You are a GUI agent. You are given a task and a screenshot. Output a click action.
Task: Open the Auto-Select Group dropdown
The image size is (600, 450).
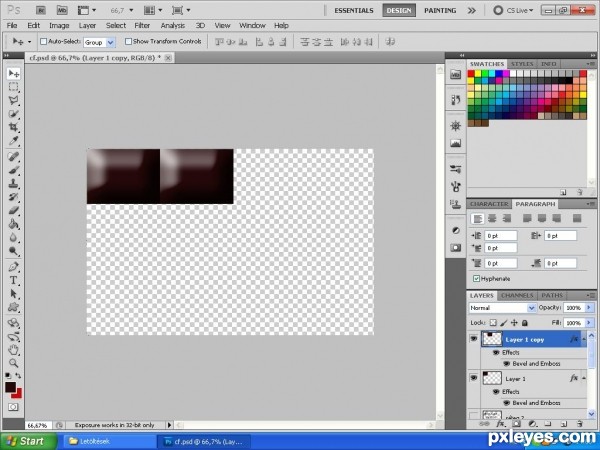click(x=111, y=42)
